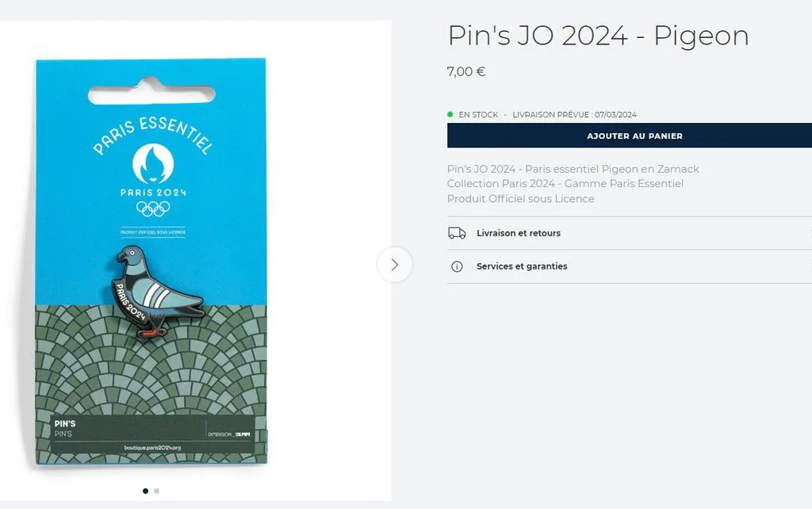
Task: Click the Paris 2024 flame emblem
Action: pyautogui.click(x=153, y=163)
